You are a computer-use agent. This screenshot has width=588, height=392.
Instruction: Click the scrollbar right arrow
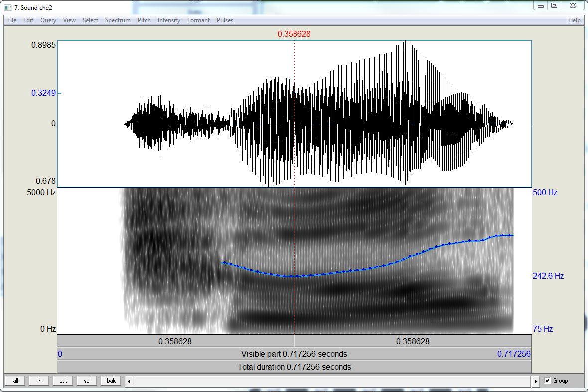536,381
